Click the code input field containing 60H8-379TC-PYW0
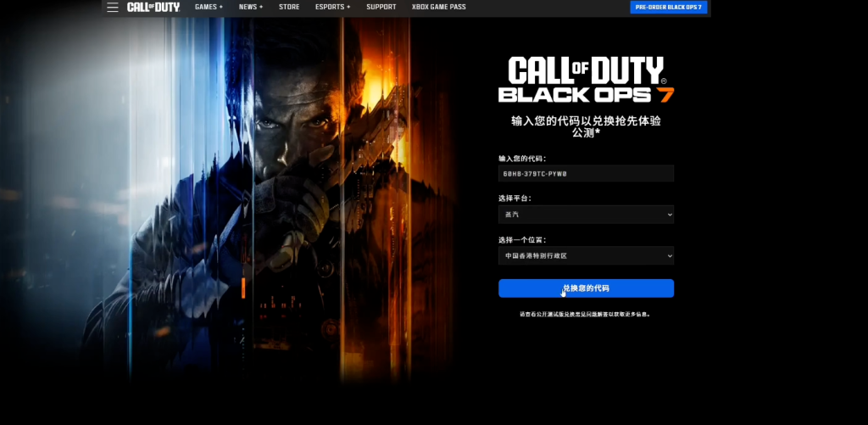This screenshot has width=868, height=425. coord(586,174)
